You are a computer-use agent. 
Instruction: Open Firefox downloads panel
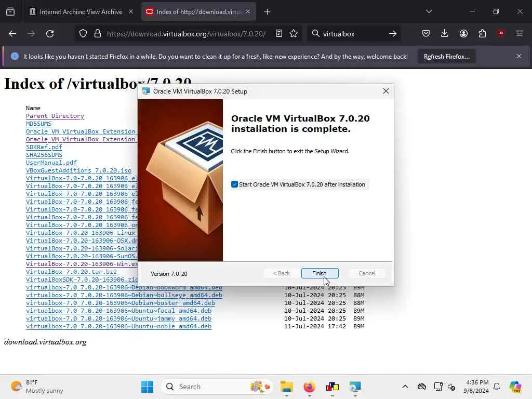coord(445,33)
